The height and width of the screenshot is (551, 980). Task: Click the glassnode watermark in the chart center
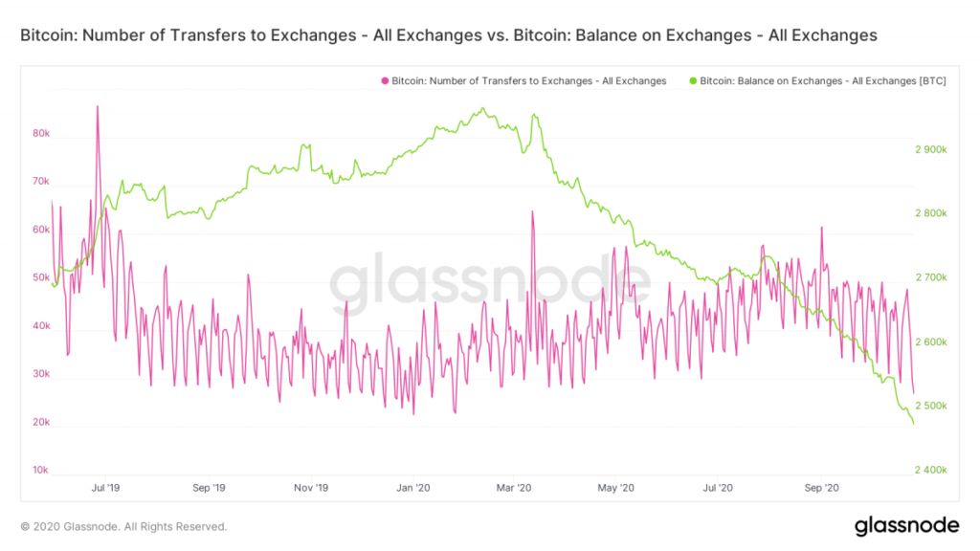click(490, 281)
